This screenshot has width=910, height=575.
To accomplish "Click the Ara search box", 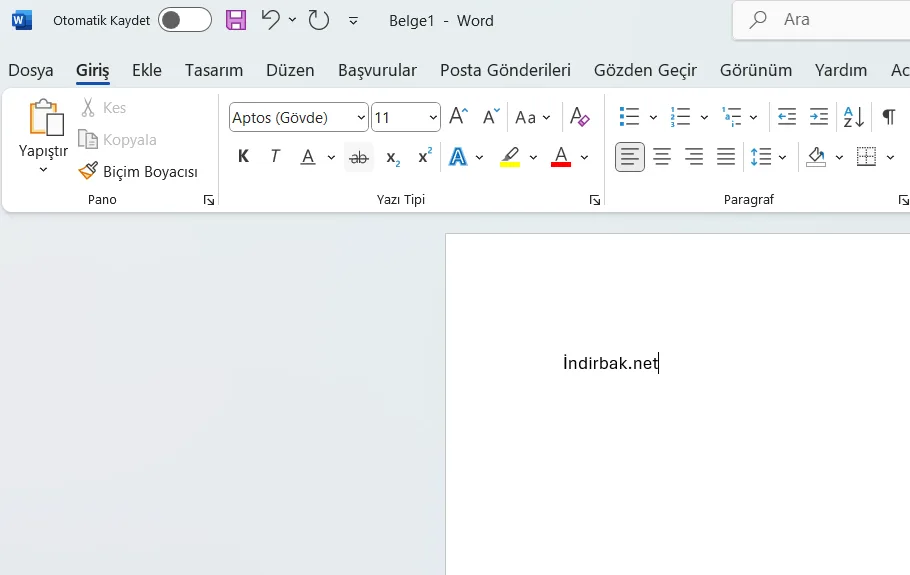I will [822, 20].
